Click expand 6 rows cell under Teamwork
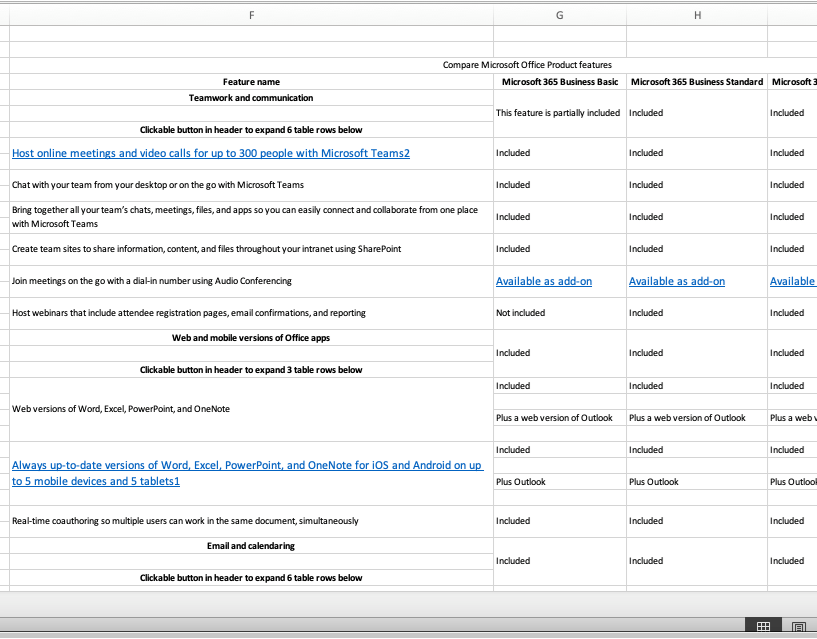Screen dimensions: 817x639 point(251,130)
